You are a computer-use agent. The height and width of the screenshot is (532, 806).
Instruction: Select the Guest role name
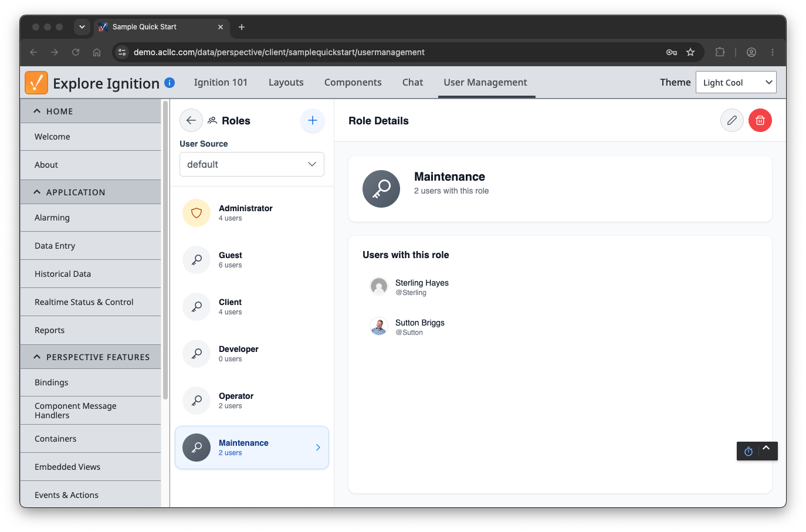230,255
